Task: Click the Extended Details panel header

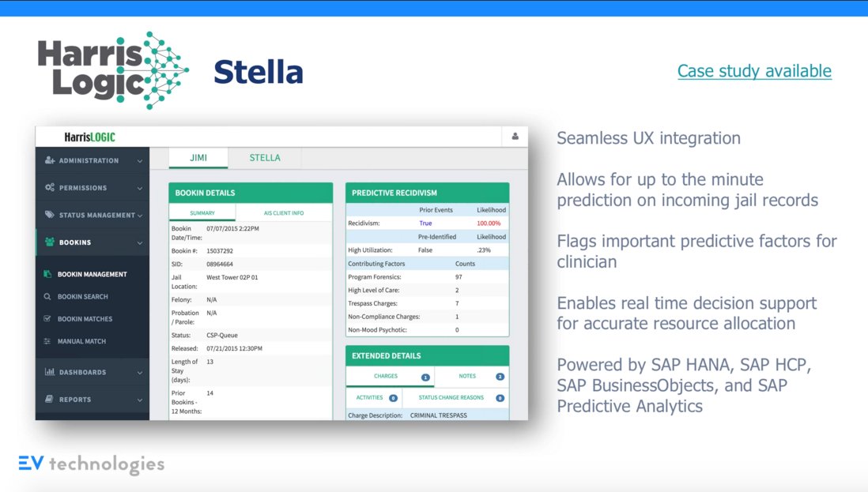Action: point(428,355)
